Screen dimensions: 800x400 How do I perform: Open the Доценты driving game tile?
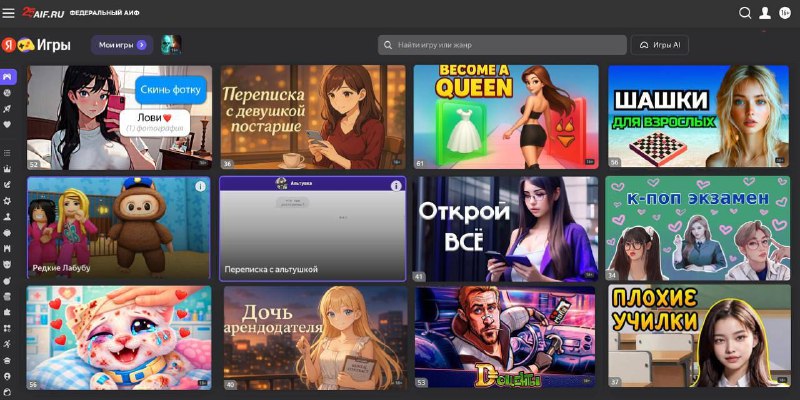click(505, 337)
